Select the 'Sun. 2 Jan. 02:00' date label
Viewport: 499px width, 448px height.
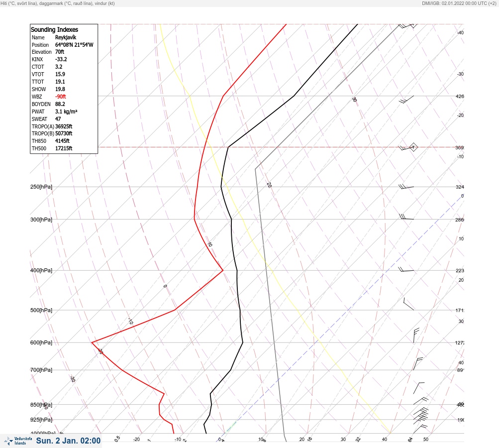point(68,441)
